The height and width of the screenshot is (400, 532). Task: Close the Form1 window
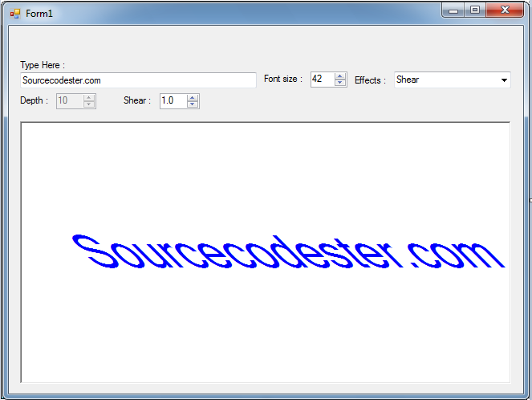pyautogui.click(x=505, y=10)
